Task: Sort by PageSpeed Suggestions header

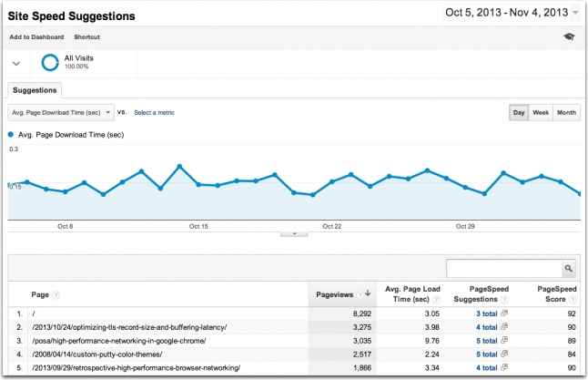Action: (x=482, y=294)
